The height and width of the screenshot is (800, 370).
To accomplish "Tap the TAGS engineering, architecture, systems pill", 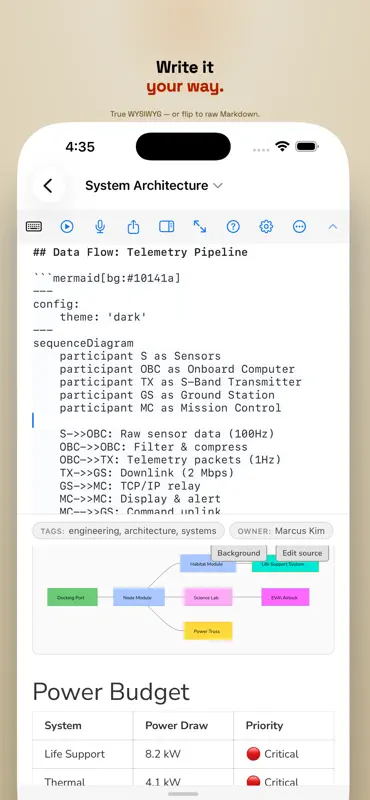I will 128,531.
